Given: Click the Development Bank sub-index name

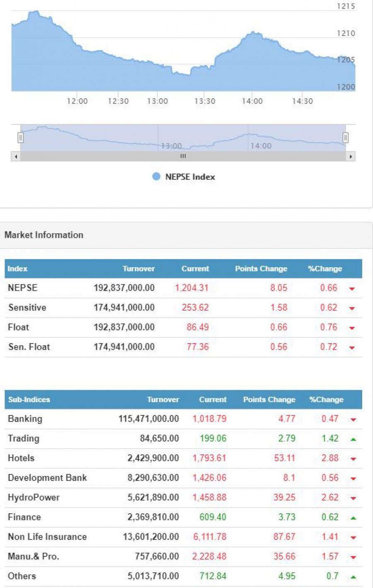Looking at the screenshot, I should (x=47, y=478).
